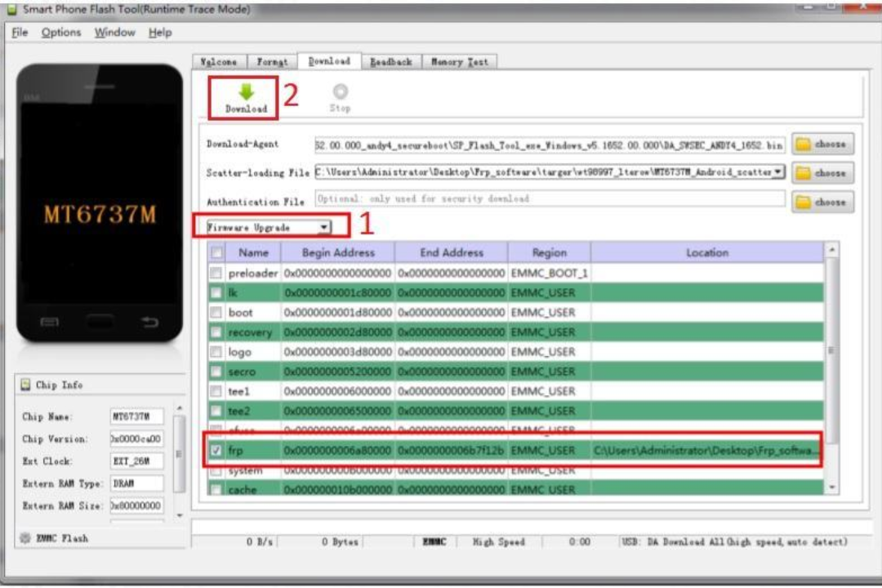The height and width of the screenshot is (588, 882).
Task: Click the Authentication File input field
Action: (550, 198)
